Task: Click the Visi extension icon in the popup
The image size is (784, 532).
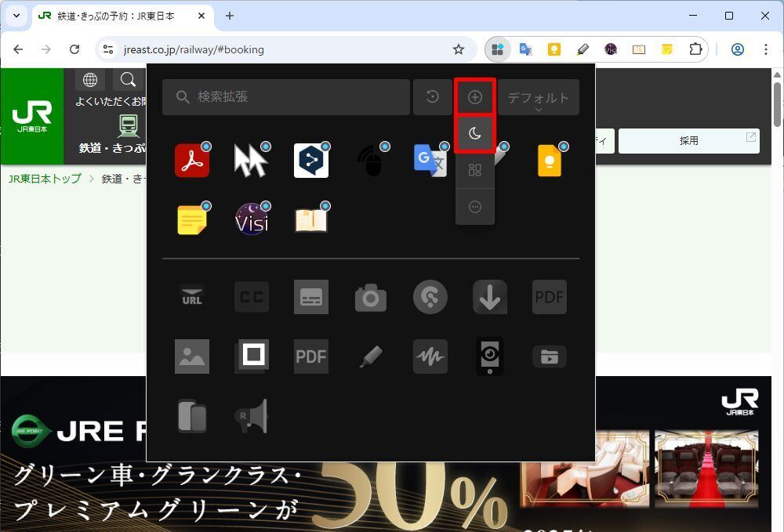Action: pyautogui.click(x=251, y=220)
